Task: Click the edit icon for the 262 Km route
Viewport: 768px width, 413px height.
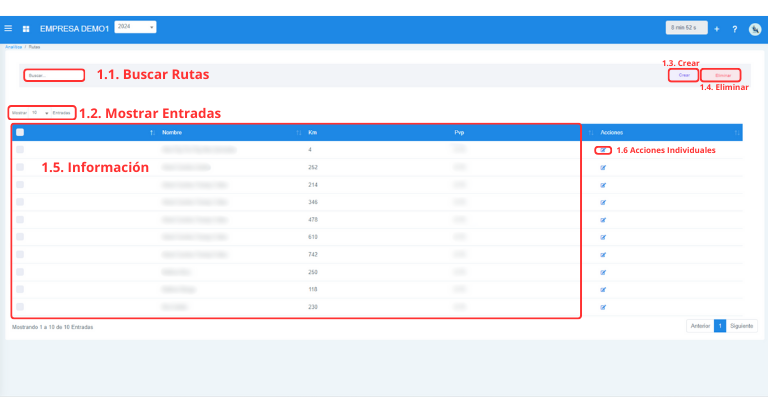Action: coord(603,168)
